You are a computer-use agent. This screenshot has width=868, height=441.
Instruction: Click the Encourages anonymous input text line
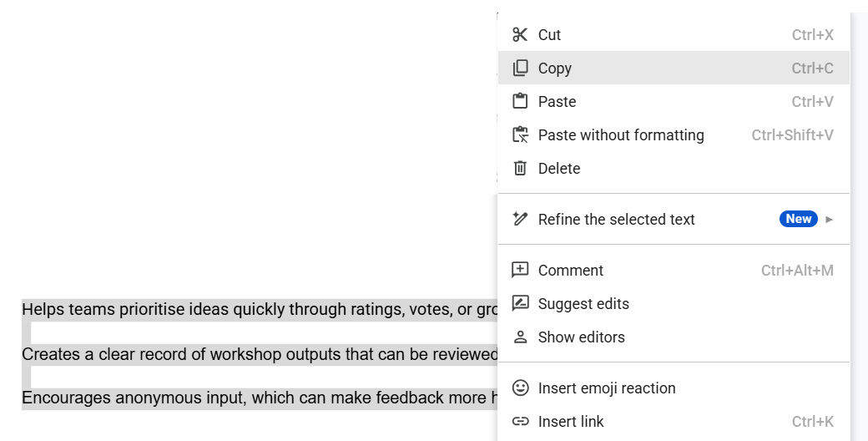[260, 398]
